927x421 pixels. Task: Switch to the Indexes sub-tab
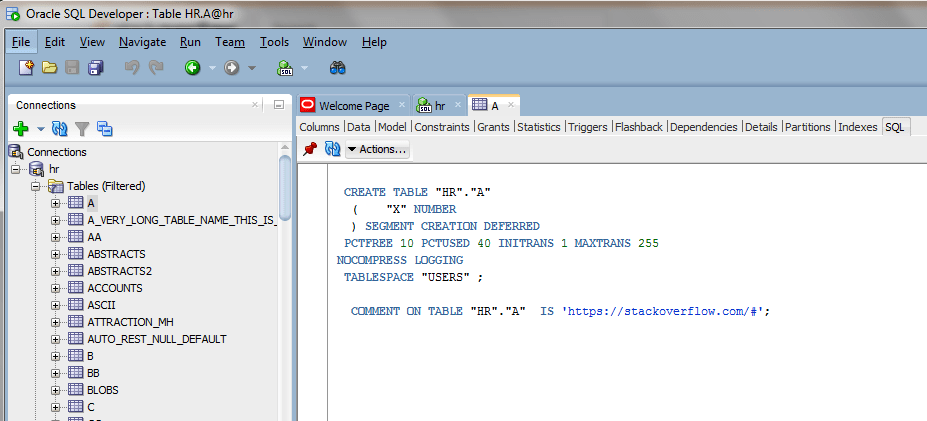click(x=857, y=127)
